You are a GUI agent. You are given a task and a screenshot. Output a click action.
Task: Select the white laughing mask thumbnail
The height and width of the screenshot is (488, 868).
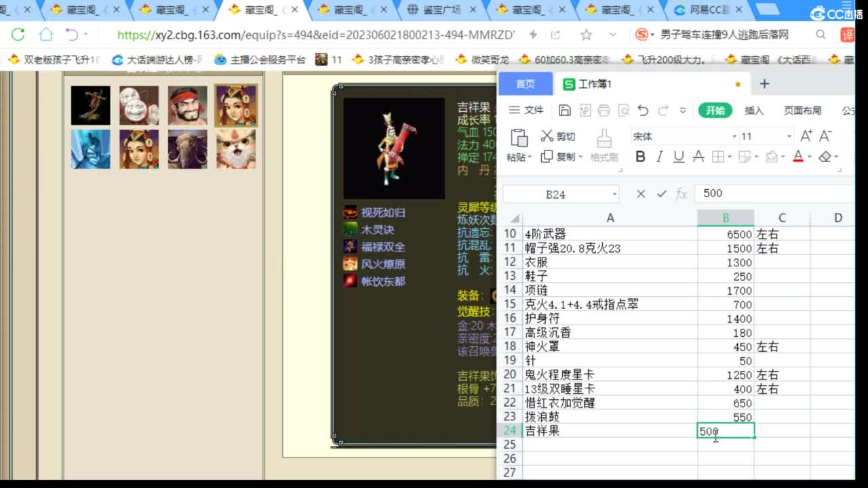tap(139, 106)
